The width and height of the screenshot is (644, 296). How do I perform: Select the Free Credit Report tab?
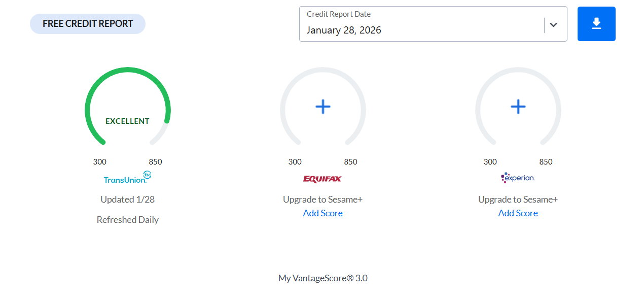pos(88,24)
